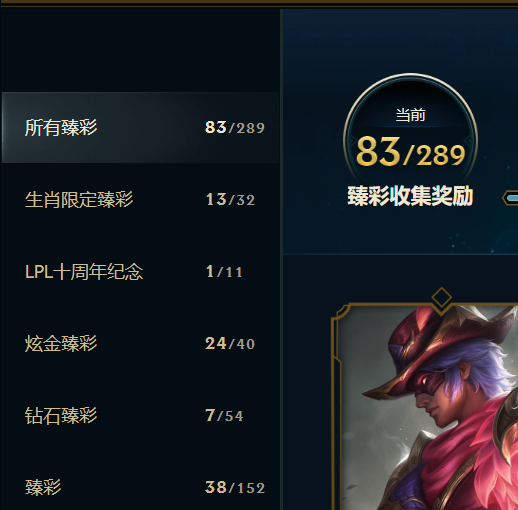Viewport: 518px width, 510px height.
Task: Open the 生肖限定臻彩 category
Action: pyautogui.click(x=140, y=200)
